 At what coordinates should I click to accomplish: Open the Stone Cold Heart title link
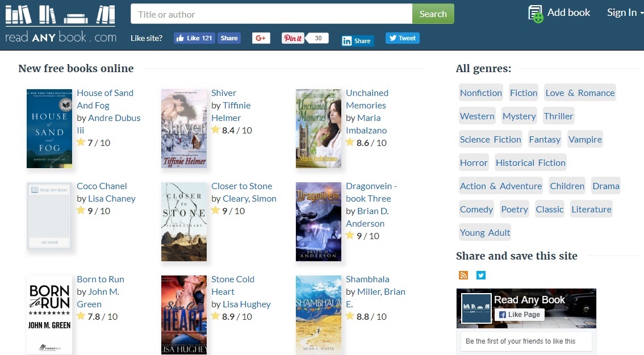pos(233,286)
